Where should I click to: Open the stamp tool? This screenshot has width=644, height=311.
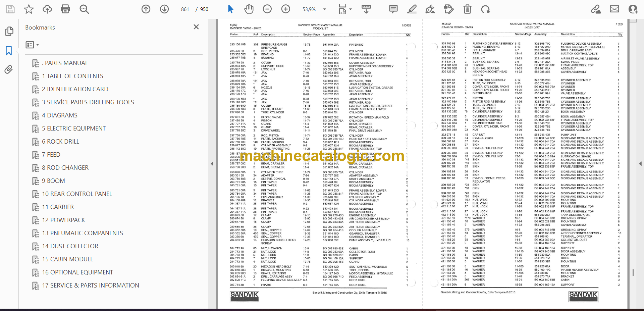click(448, 9)
